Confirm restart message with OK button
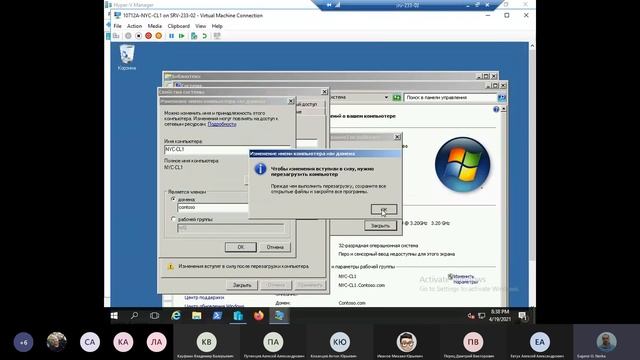The width and height of the screenshot is (640, 360). pyautogui.click(x=384, y=209)
